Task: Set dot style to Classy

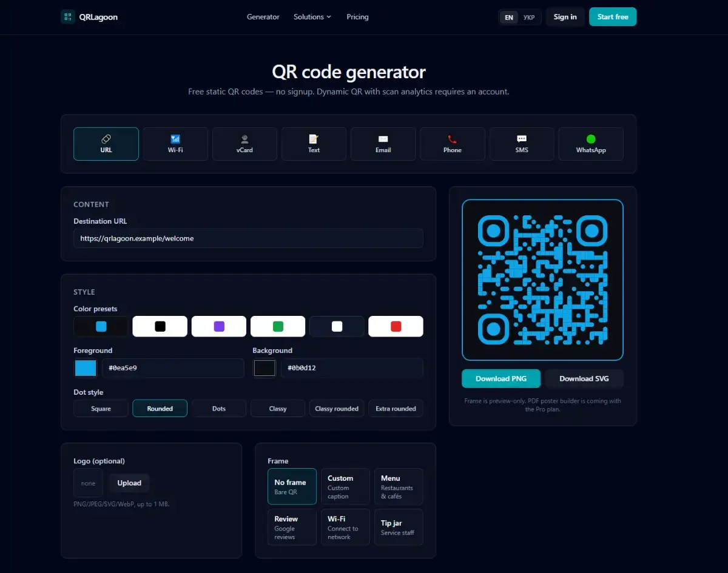Action: pos(278,409)
